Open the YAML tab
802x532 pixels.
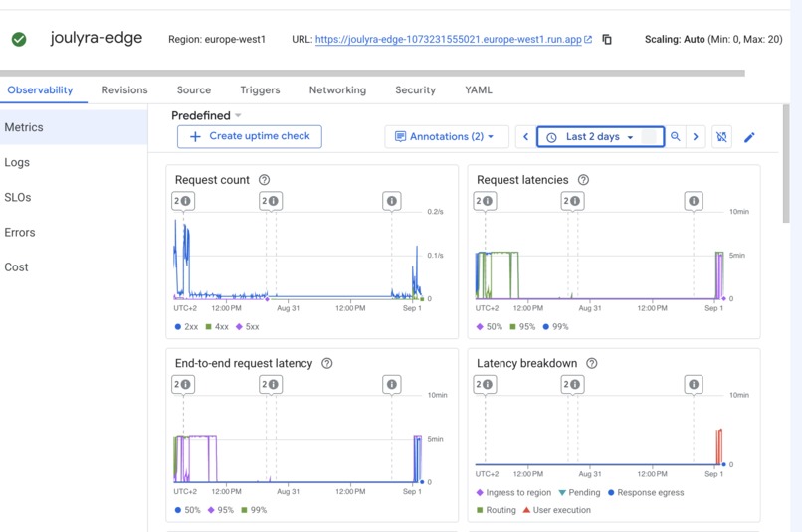[479, 89]
